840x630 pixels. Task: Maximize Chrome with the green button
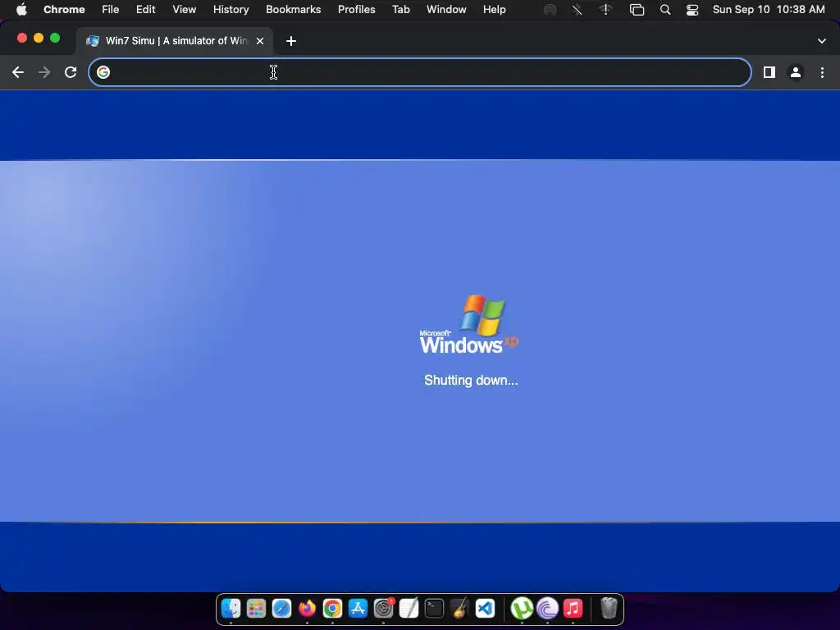tap(55, 38)
